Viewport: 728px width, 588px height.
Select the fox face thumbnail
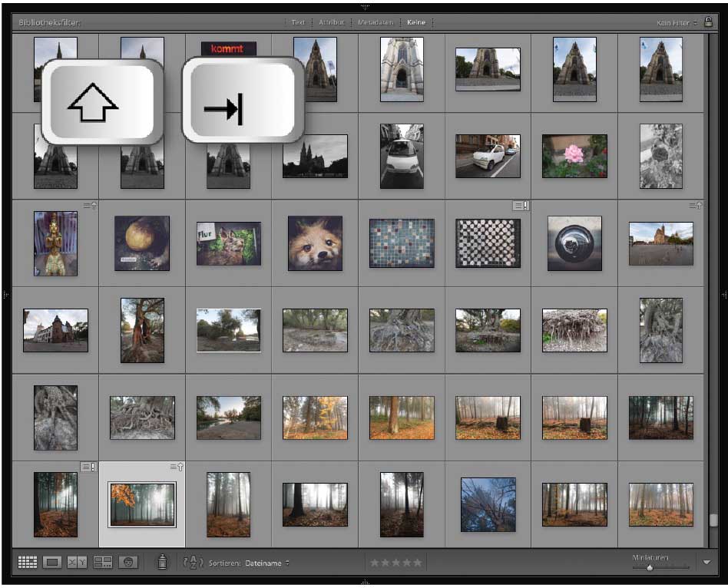(x=315, y=243)
